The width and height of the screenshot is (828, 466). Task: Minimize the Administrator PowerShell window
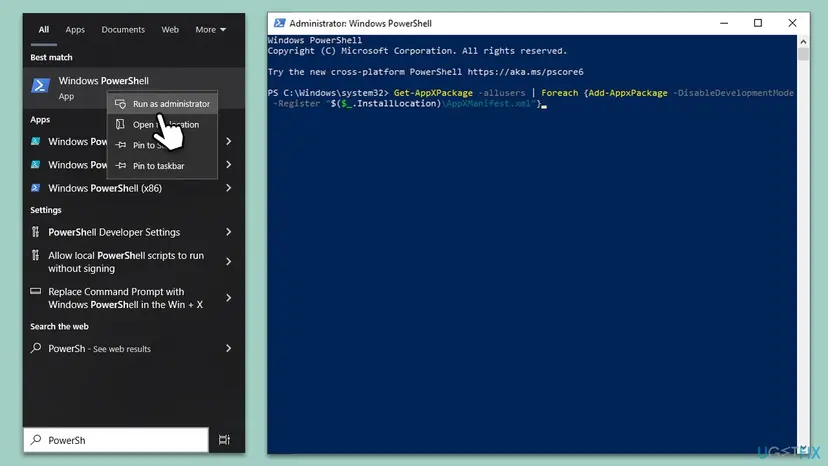pos(724,23)
